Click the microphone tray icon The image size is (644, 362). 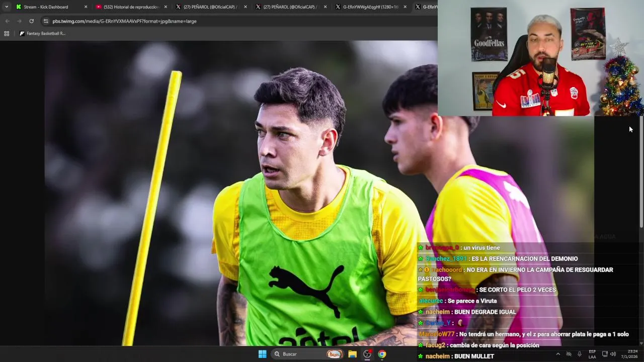click(580, 354)
